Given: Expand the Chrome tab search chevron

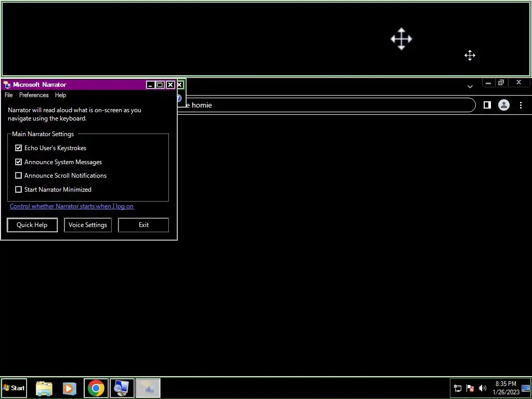Looking at the screenshot, I should click(470, 87).
